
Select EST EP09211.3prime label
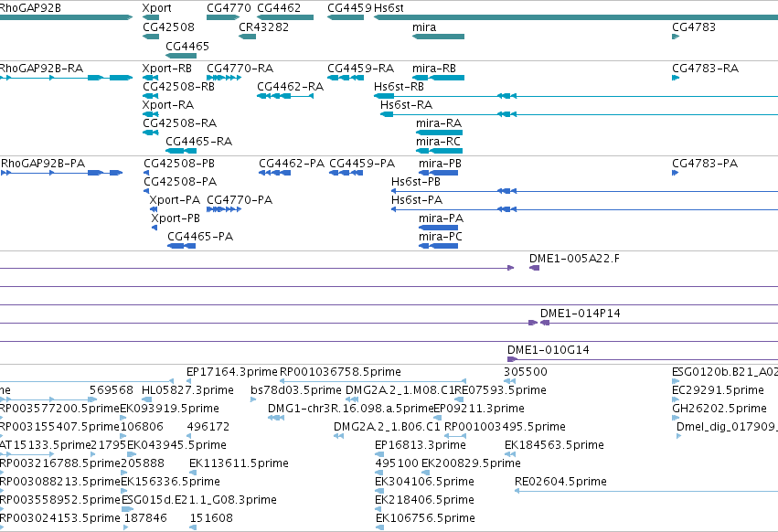479,409
